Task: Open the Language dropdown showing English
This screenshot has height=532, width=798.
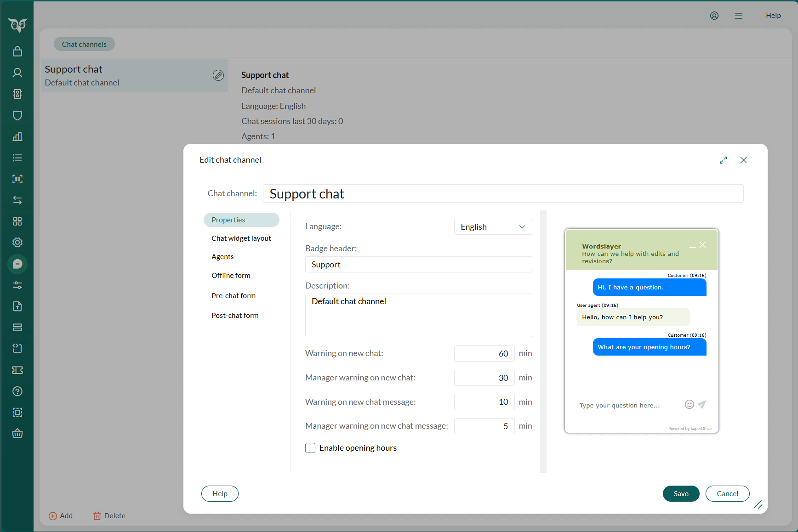Action: coord(493,226)
